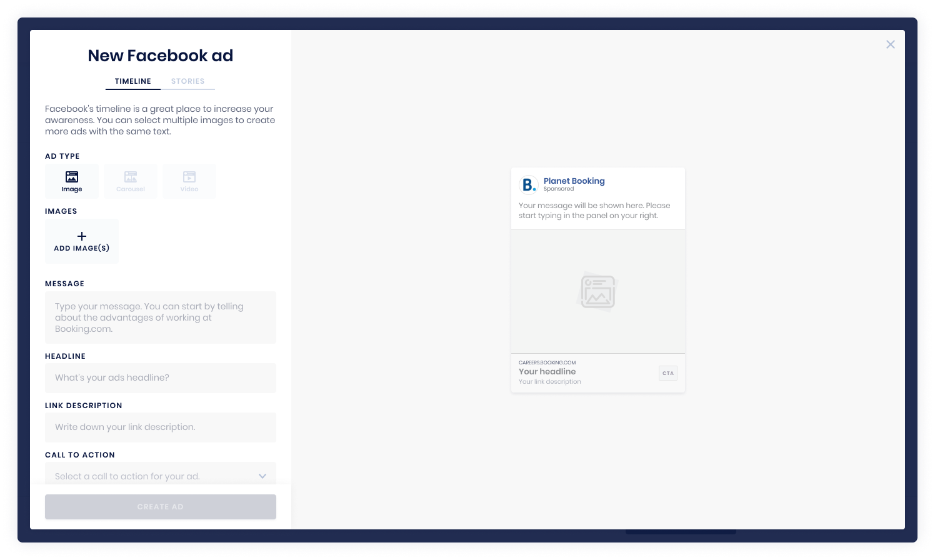This screenshot has width=935, height=560.
Task: Click the Create Ad button
Action: click(x=161, y=507)
